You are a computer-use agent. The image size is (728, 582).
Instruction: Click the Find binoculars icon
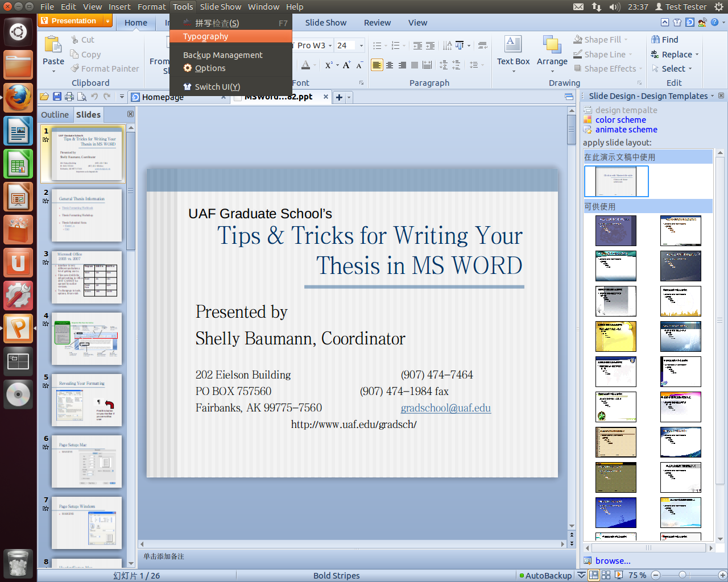[x=655, y=40]
